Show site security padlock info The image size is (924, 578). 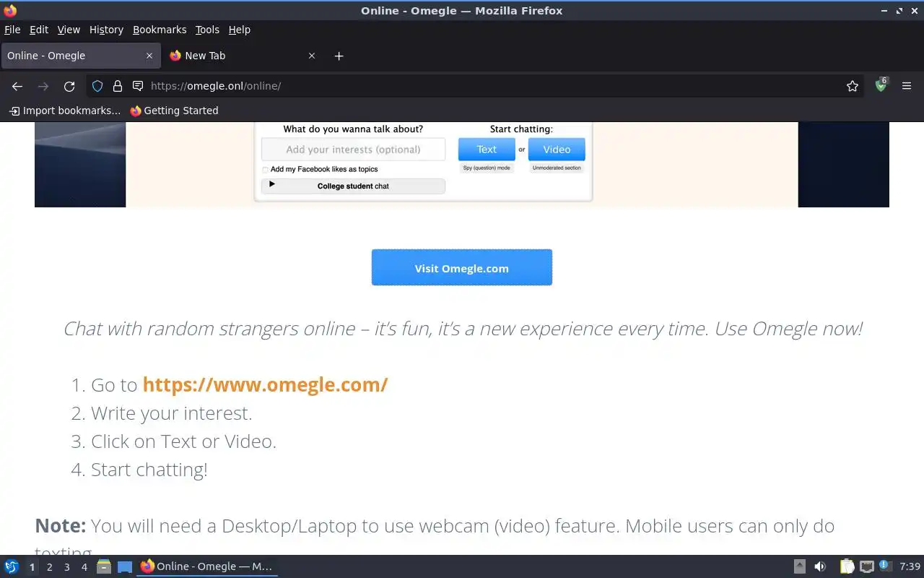pos(118,86)
